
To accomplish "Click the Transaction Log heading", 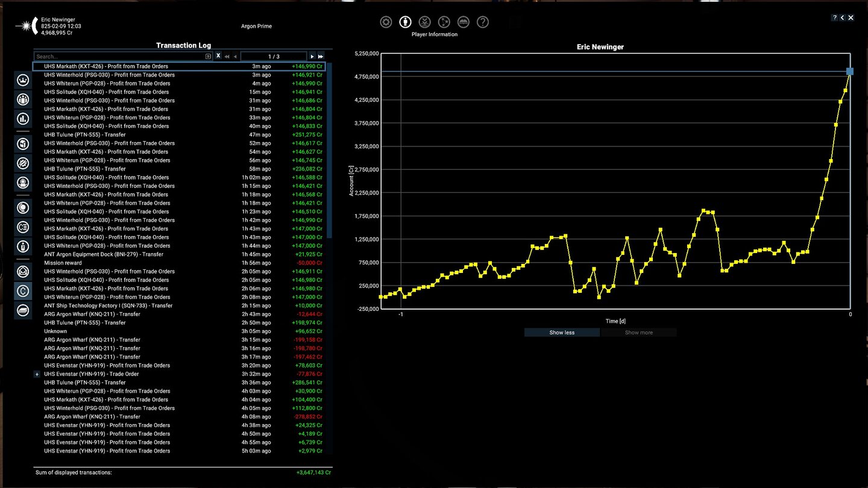I will pos(183,45).
